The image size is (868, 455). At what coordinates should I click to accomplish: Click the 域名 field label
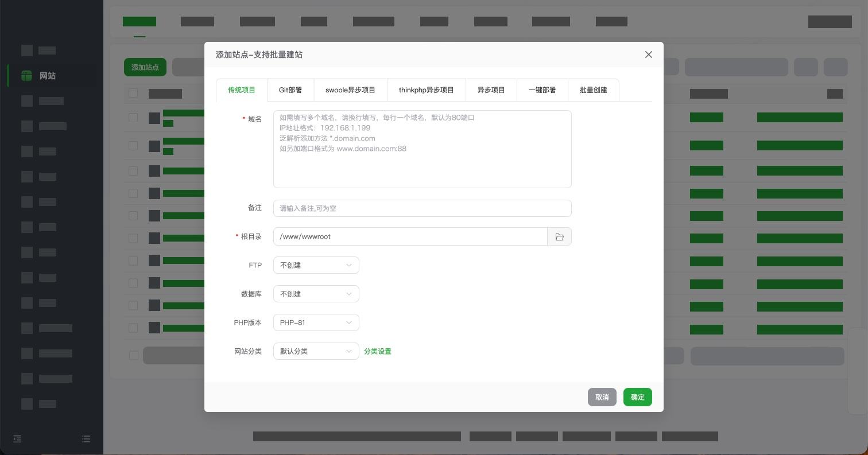pos(255,119)
